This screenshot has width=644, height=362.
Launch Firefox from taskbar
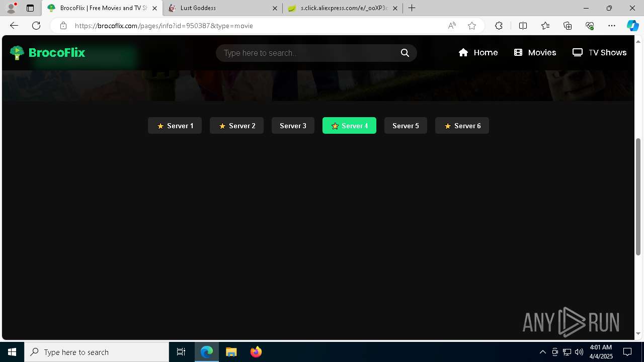click(x=256, y=352)
